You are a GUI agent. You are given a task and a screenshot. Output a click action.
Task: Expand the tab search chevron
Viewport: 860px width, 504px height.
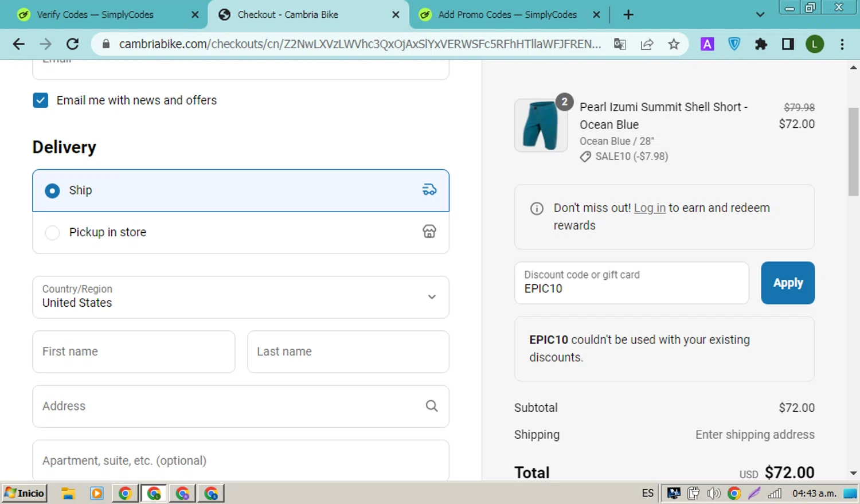[x=760, y=14]
